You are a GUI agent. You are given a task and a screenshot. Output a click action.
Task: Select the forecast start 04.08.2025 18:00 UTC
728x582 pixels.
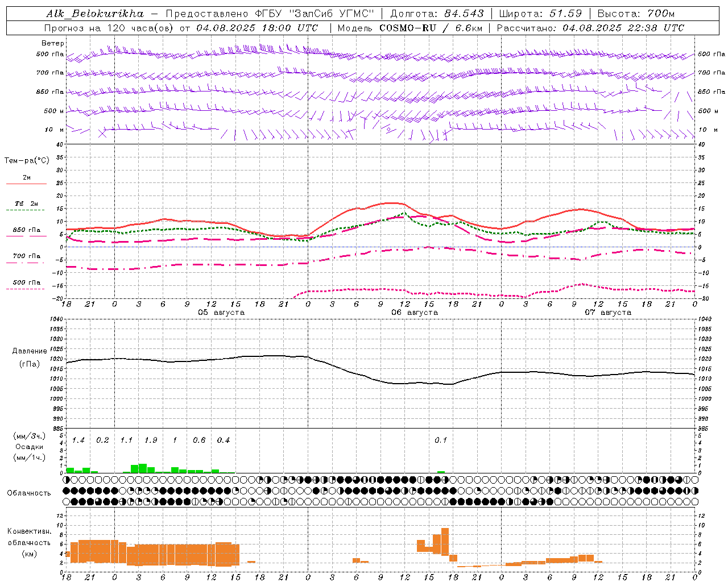click(257, 28)
